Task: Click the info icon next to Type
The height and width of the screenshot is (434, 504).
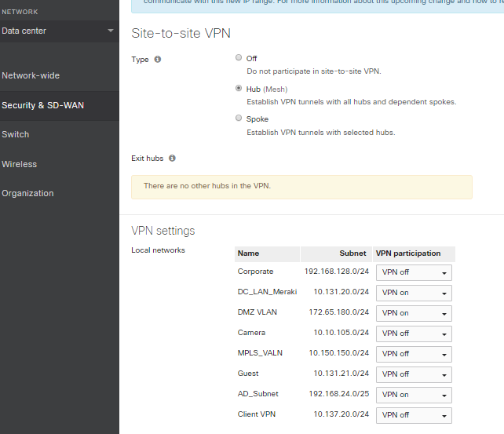Action: point(158,60)
